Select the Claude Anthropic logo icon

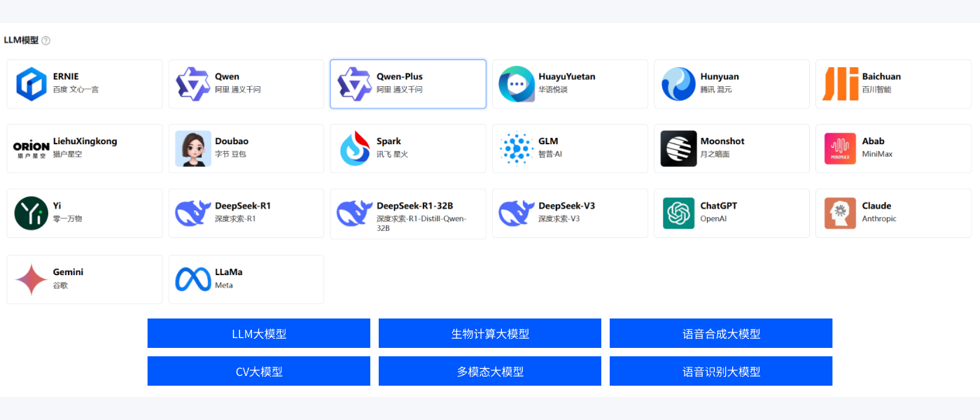tap(840, 213)
